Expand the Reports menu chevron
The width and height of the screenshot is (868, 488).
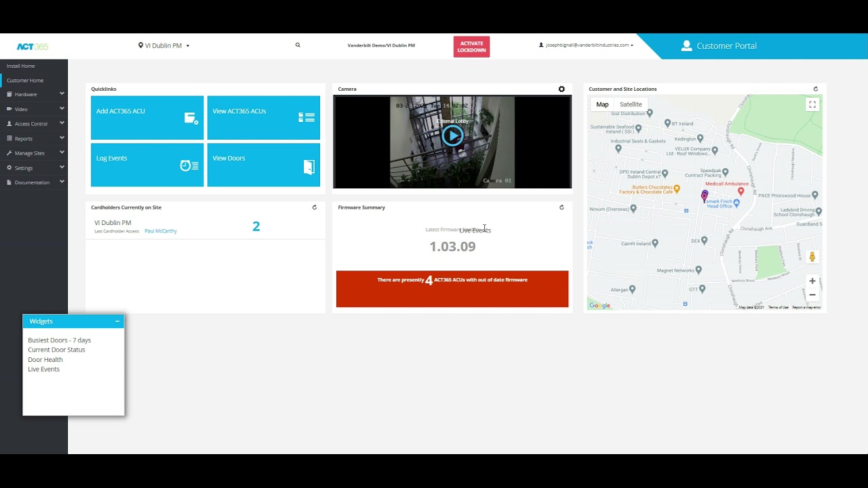(x=62, y=138)
